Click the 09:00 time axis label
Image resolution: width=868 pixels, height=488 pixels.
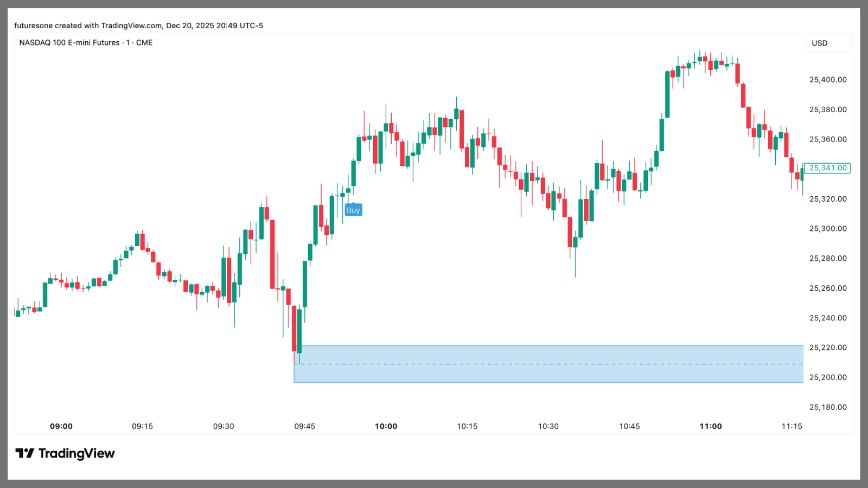[61, 426]
